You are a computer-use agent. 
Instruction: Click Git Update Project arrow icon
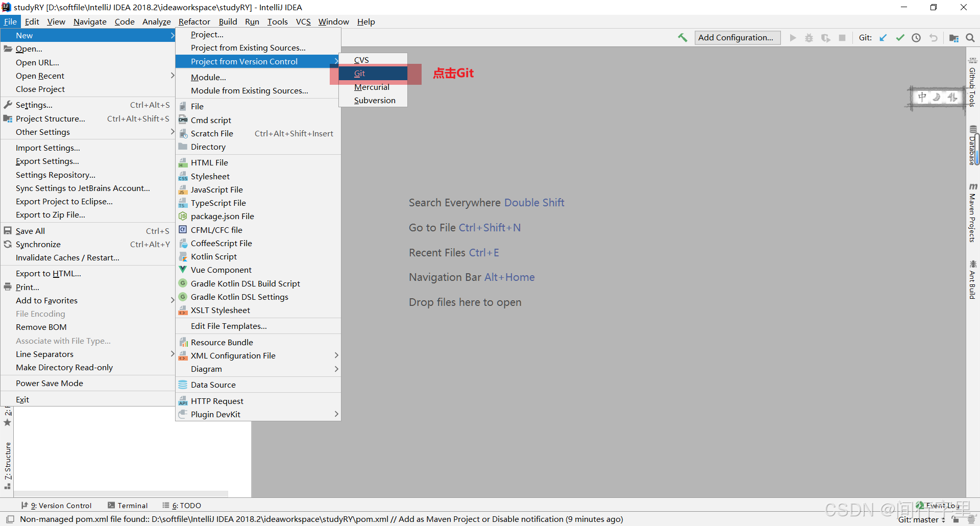tap(884, 38)
